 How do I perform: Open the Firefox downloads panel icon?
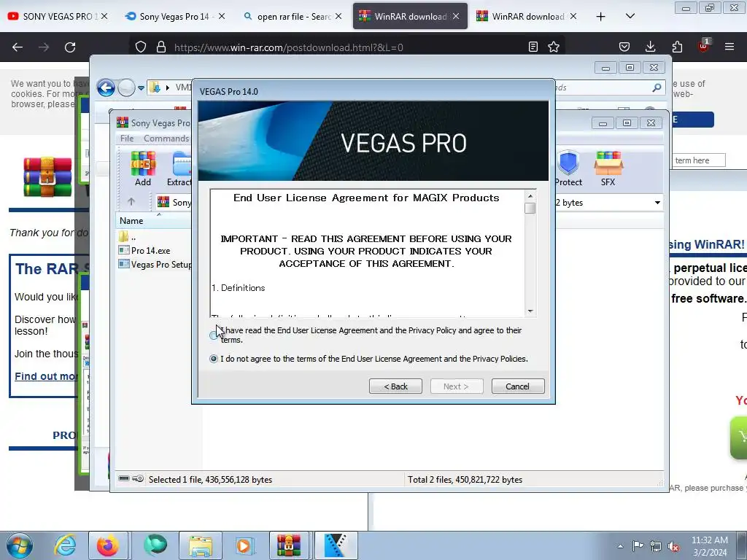tap(650, 47)
